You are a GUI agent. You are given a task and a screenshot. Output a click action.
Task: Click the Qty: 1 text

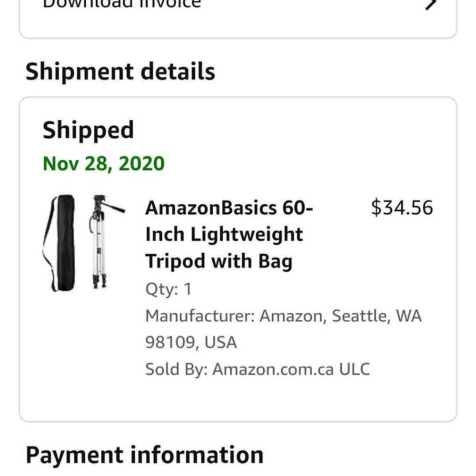coord(169,289)
